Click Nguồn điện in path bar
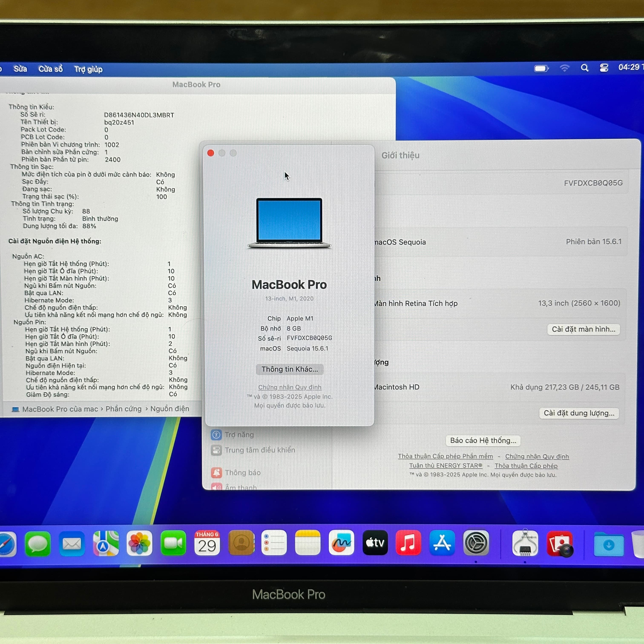The height and width of the screenshot is (644, 644). coord(170,409)
